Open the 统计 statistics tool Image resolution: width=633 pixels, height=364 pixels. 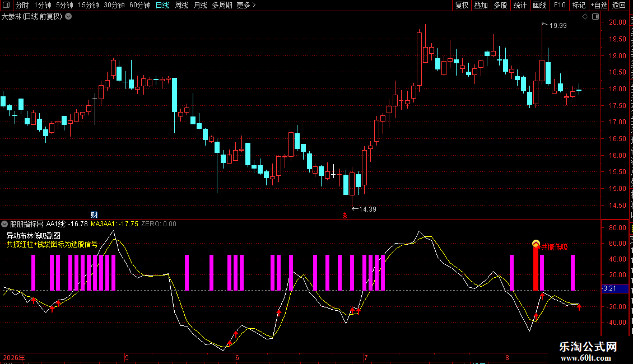519,5
